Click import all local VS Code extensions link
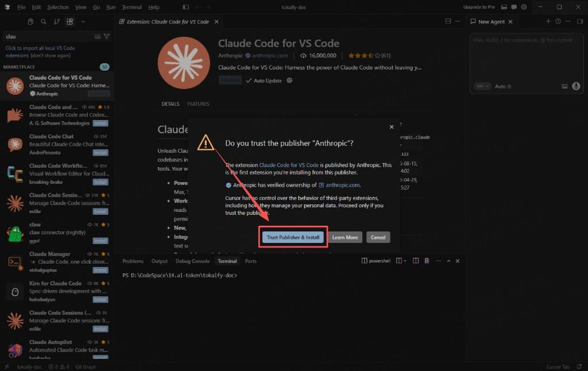The image size is (588, 371). point(40,52)
